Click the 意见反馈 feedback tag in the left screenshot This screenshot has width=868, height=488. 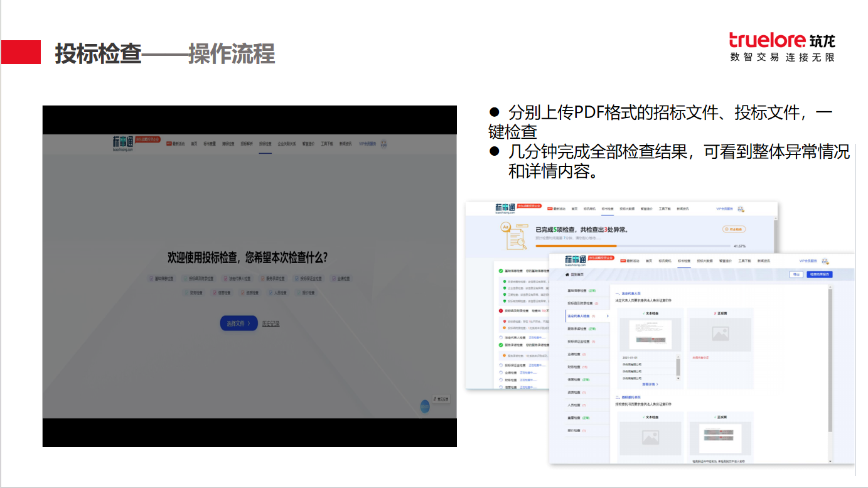point(441,399)
